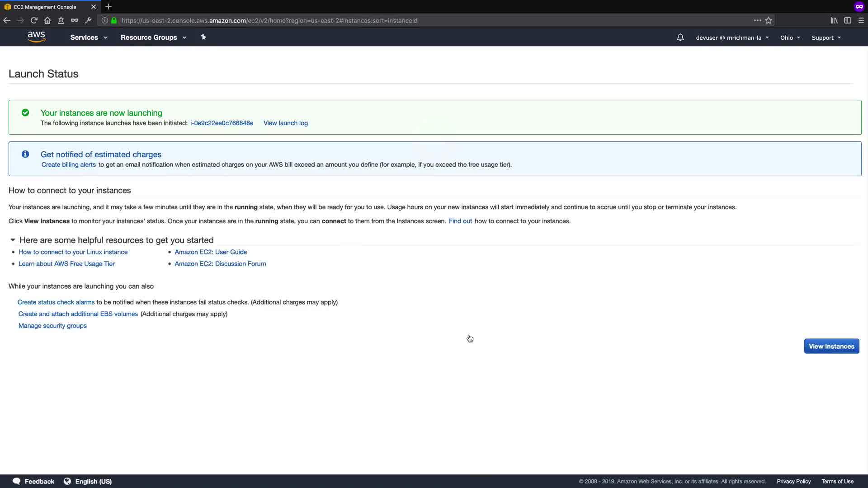Viewport: 868px width, 488px height.
Task: Click the browser home icon
Action: (47, 20)
